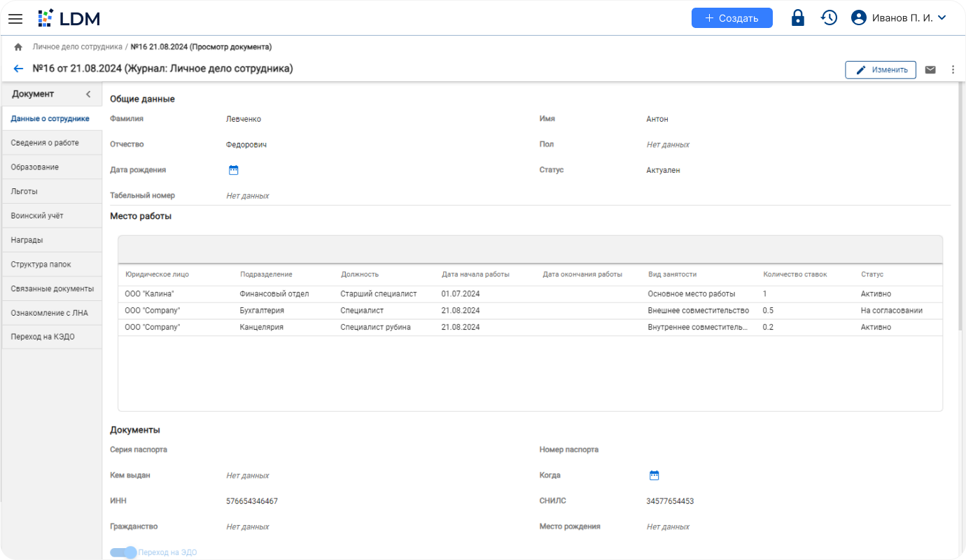Click the Дата начала работы column header
966x560 pixels.
[475, 274]
